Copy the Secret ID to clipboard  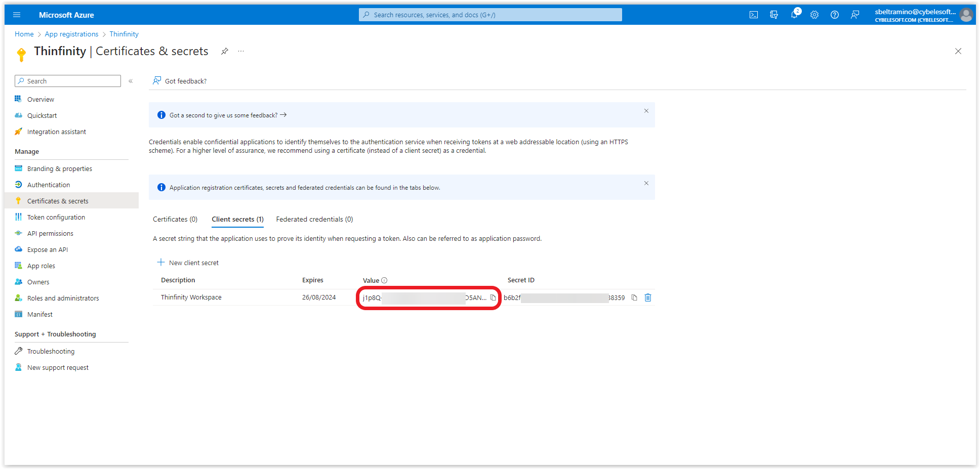coord(634,297)
